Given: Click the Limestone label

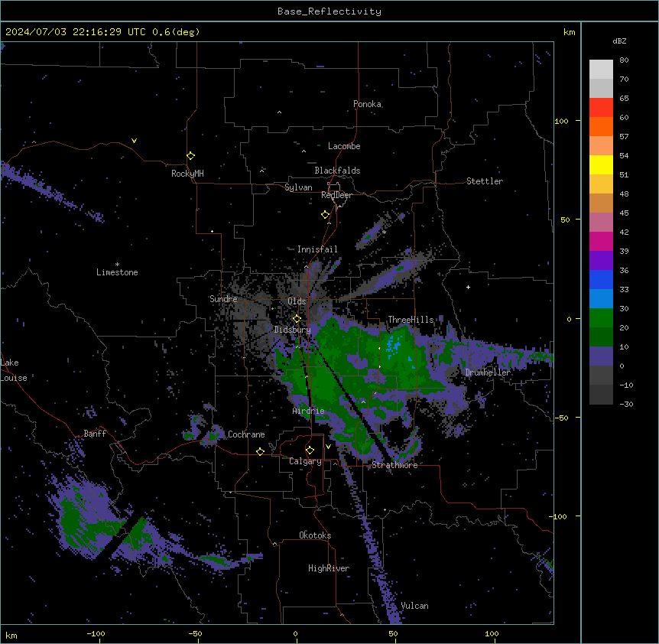Looking at the screenshot, I should 117,272.
